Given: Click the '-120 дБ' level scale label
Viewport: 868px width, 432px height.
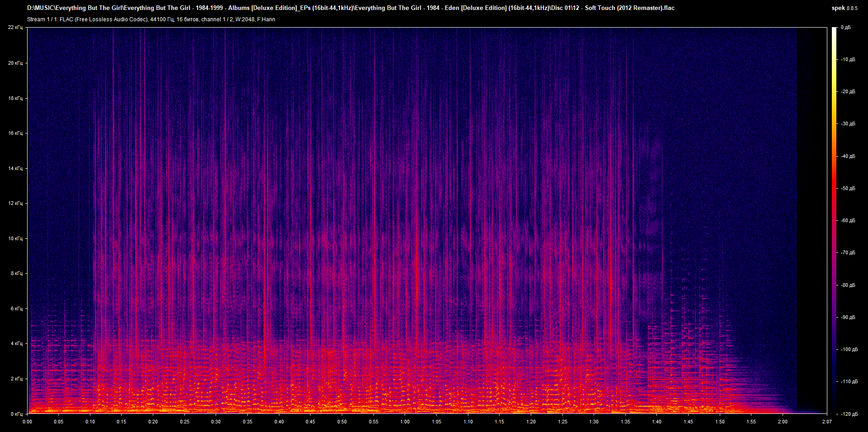Looking at the screenshot, I should click(849, 414).
